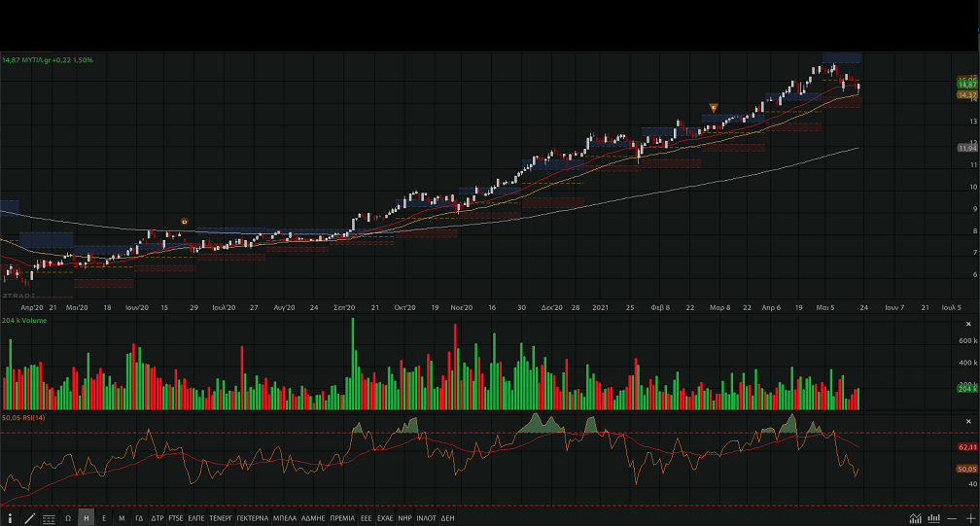
Task: Open the ΔΕΗ symbol shortcut
Action: [447, 518]
